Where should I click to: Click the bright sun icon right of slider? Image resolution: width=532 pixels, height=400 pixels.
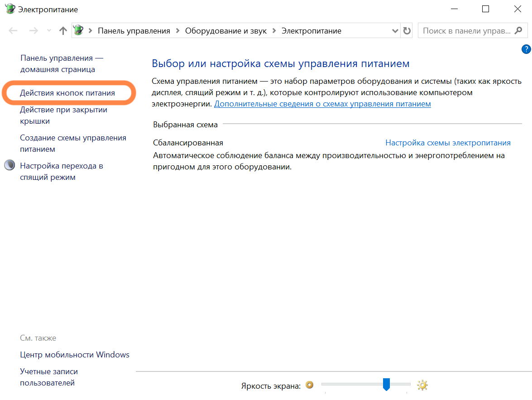422,385
